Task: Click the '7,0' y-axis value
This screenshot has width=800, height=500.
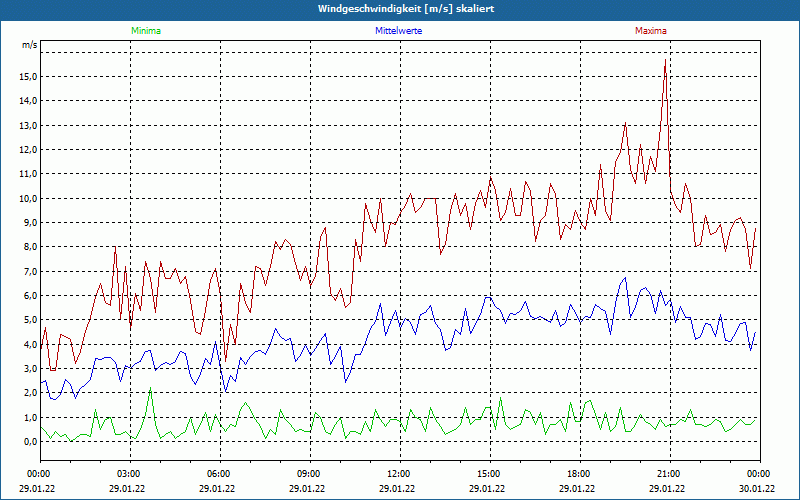Action: coord(30,271)
